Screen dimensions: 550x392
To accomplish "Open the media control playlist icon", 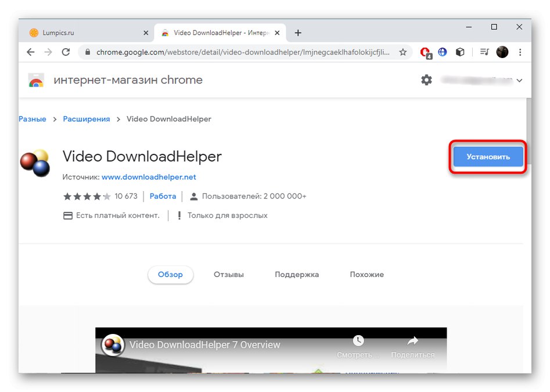I will [484, 52].
